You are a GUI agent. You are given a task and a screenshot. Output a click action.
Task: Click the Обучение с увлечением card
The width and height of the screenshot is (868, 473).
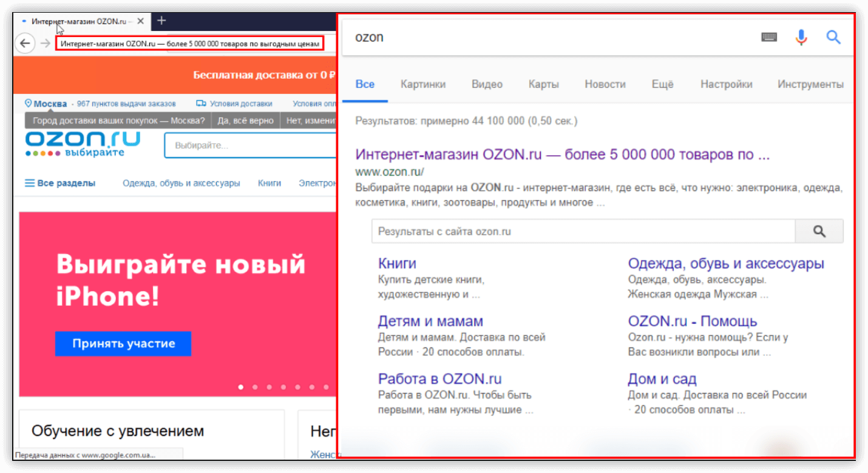pyautogui.click(x=152, y=435)
